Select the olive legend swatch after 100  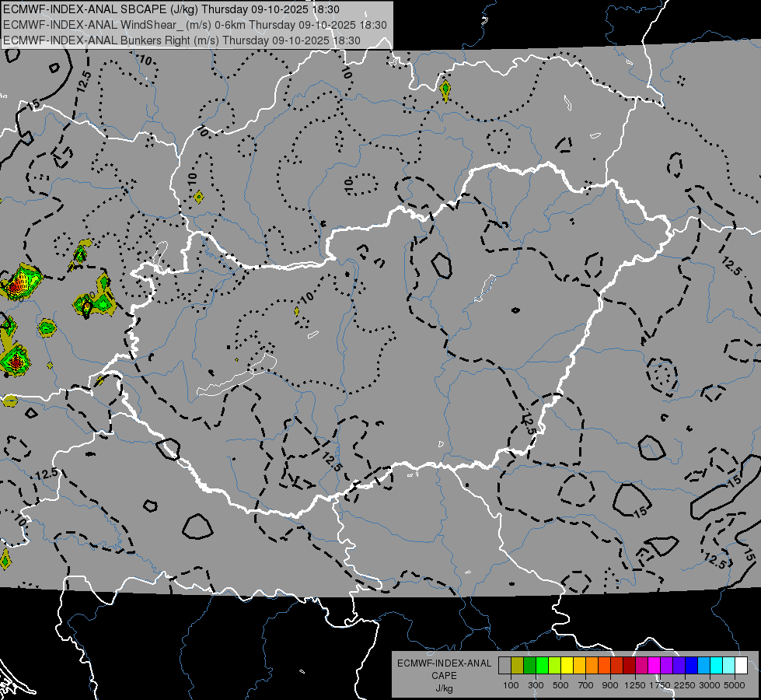[x=518, y=666]
